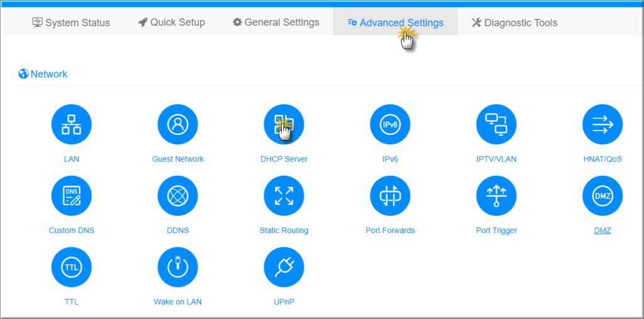Open the IPTV/VLAN icon
The height and width of the screenshot is (319, 644).
[x=496, y=124]
